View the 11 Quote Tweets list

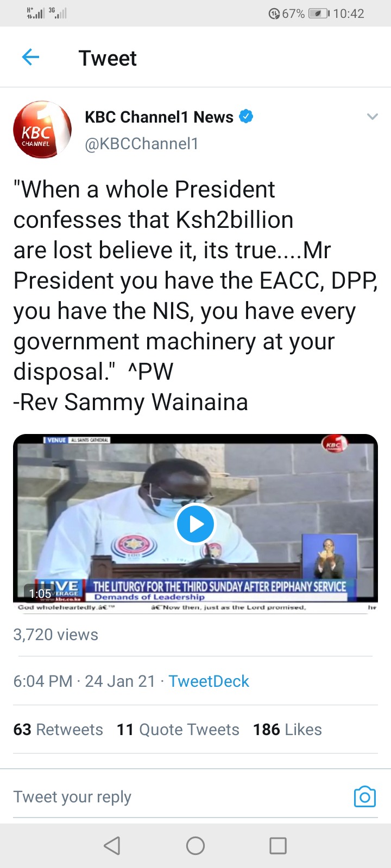coord(178,730)
